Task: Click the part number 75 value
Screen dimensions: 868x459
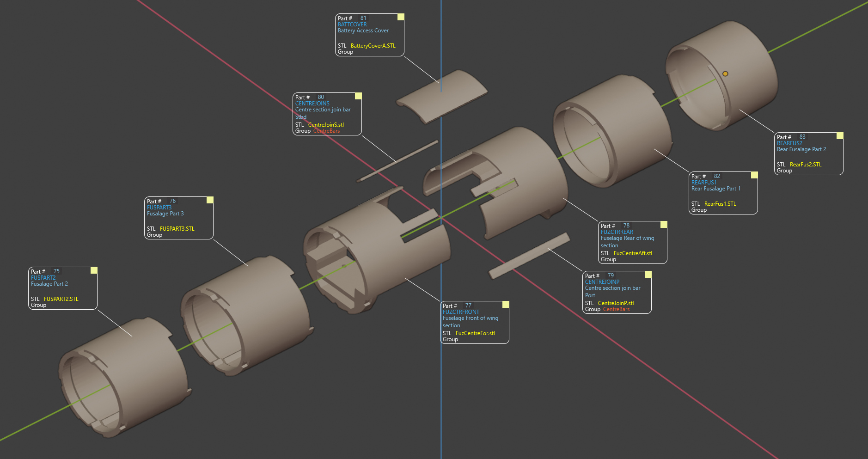Action: pyautogui.click(x=56, y=271)
